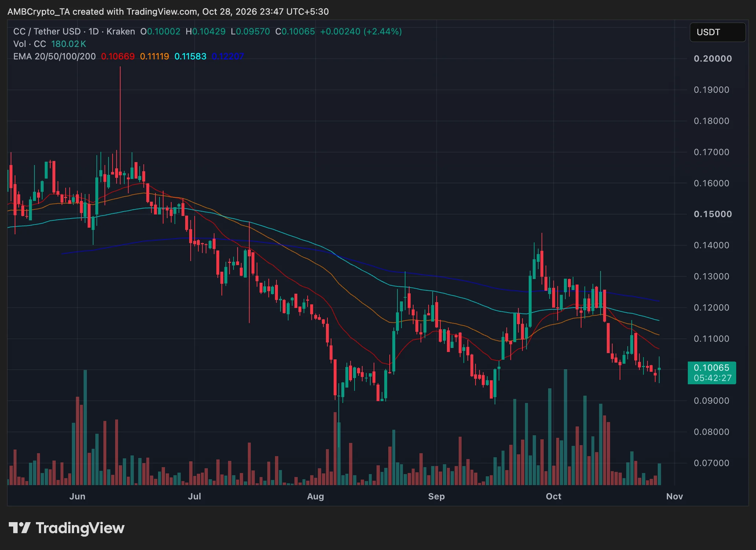Screen dimensions: 756x550
Task: Click the +0.00240 (+2.44%) change value
Action: [361, 32]
